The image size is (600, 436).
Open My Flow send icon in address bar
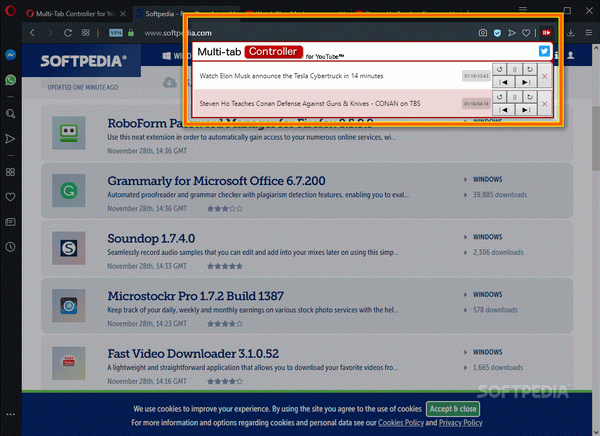point(512,33)
